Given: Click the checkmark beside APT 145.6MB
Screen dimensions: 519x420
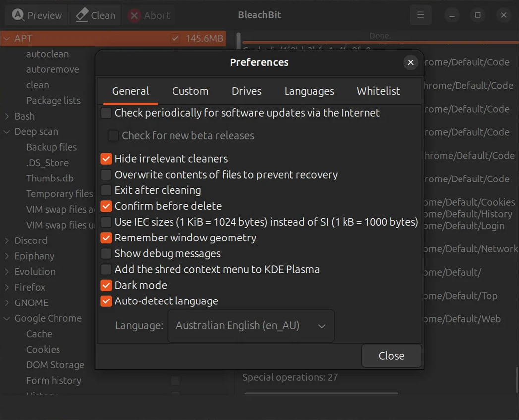Looking at the screenshot, I should pos(175,37).
